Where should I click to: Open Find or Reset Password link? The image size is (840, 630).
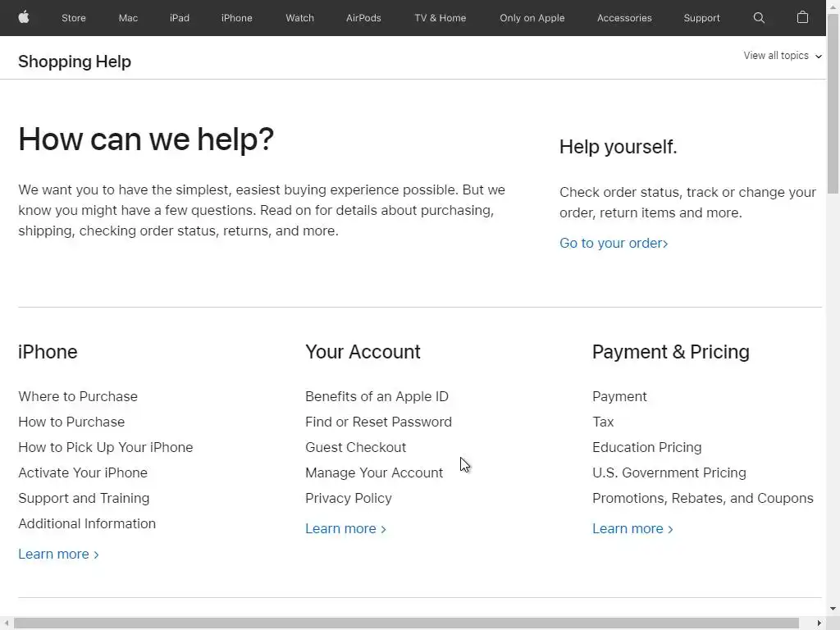pyautogui.click(x=378, y=422)
